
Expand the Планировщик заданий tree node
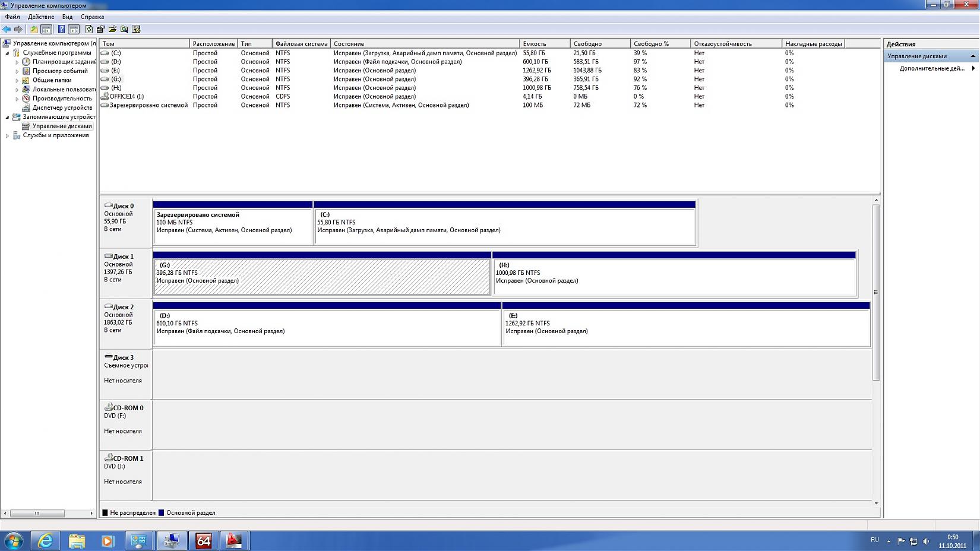(x=17, y=62)
